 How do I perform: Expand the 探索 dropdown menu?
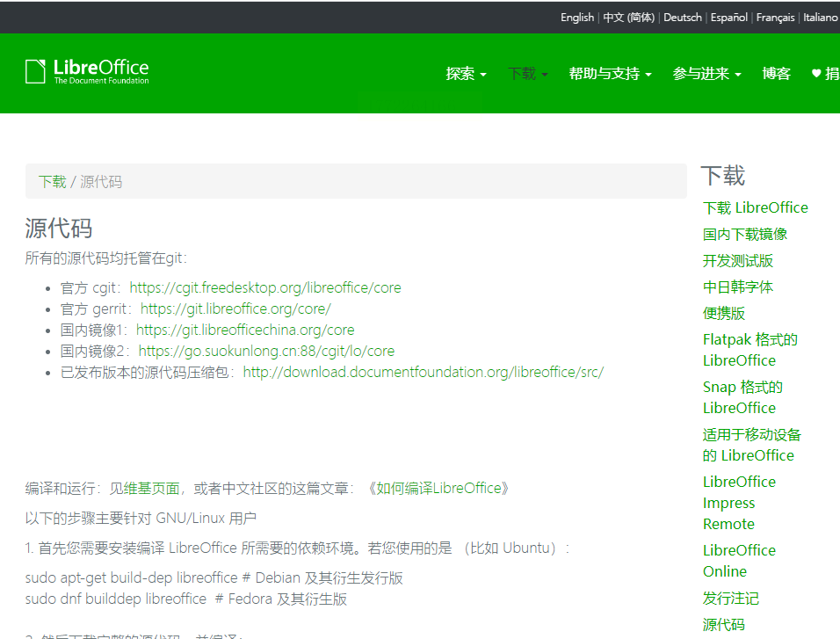[466, 74]
